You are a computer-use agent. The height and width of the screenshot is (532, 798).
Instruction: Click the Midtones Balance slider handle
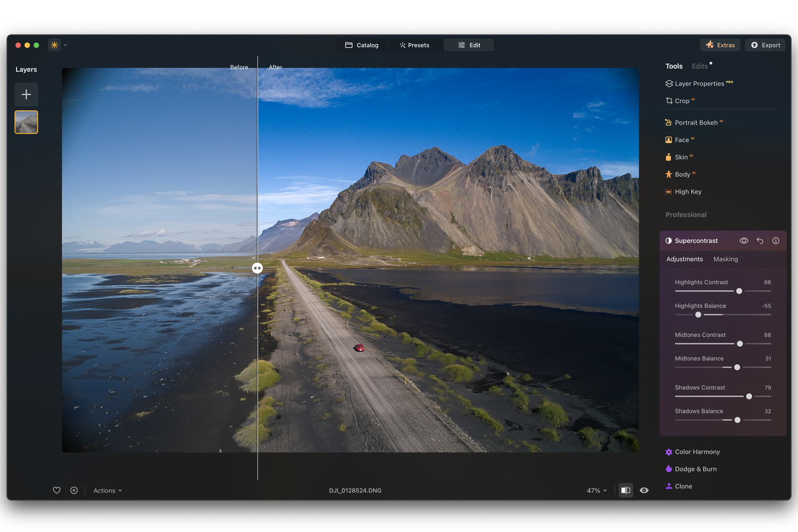click(x=737, y=368)
